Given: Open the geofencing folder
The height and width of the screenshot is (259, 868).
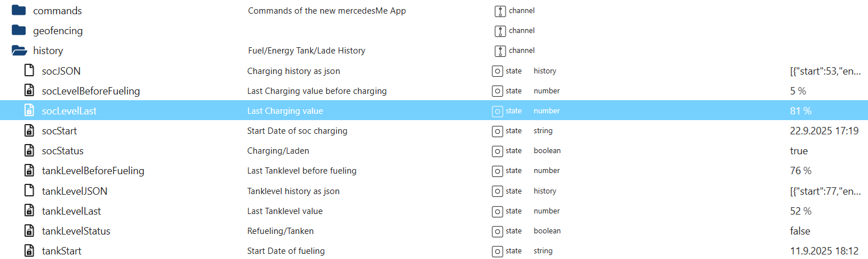Looking at the screenshot, I should (x=19, y=31).
